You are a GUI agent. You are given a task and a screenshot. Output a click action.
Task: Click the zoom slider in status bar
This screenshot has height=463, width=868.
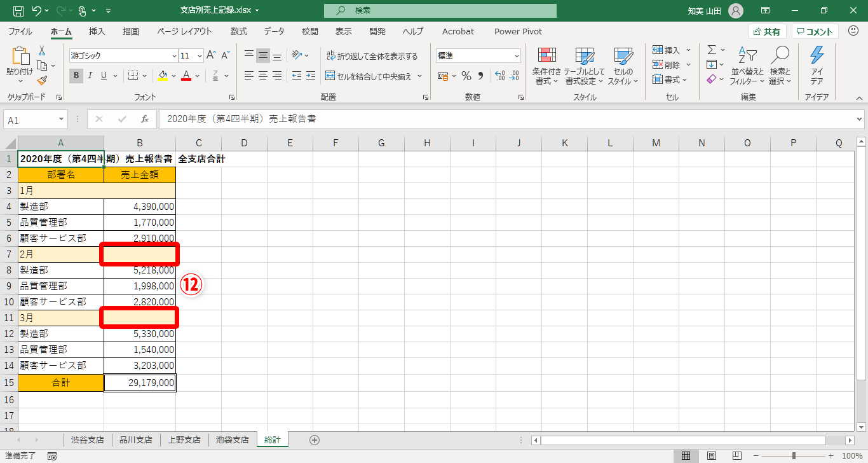[x=794, y=456]
